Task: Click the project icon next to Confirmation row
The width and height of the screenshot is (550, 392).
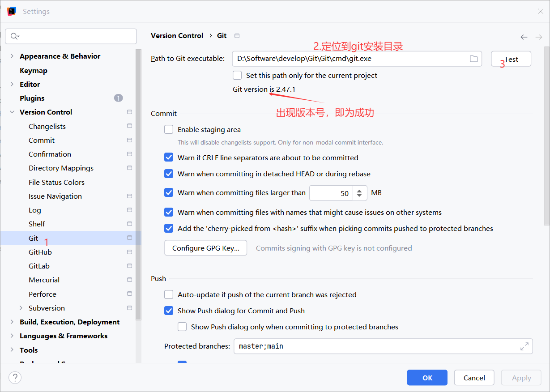Action: pyautogui.click(x=129, y=154)
